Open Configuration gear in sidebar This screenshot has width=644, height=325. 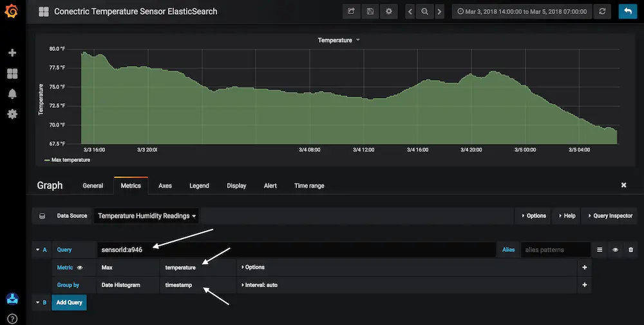pyautogui.click(x=12, y=114)
